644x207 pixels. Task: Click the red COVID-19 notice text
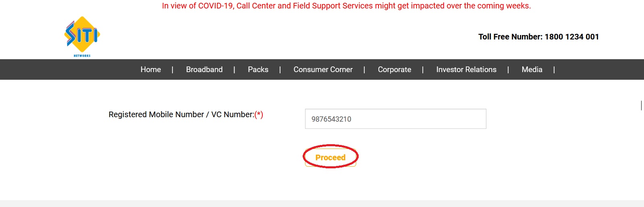click(x=346, y=6)
